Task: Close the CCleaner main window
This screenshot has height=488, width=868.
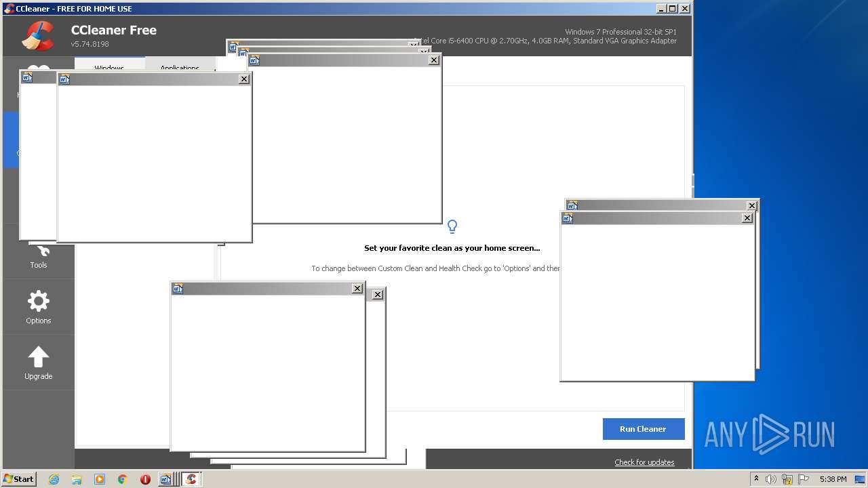Action: click(x=685, y=9)
